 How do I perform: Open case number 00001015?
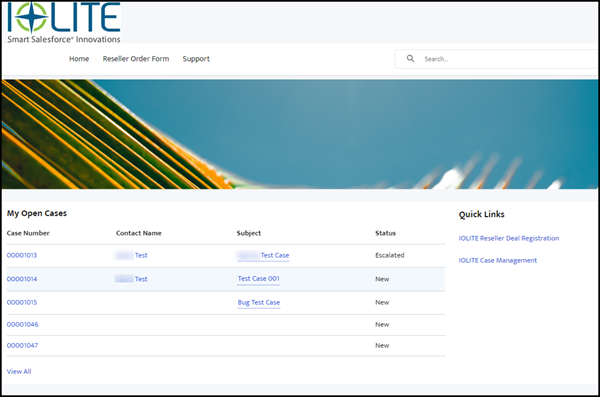coord(22,302)
